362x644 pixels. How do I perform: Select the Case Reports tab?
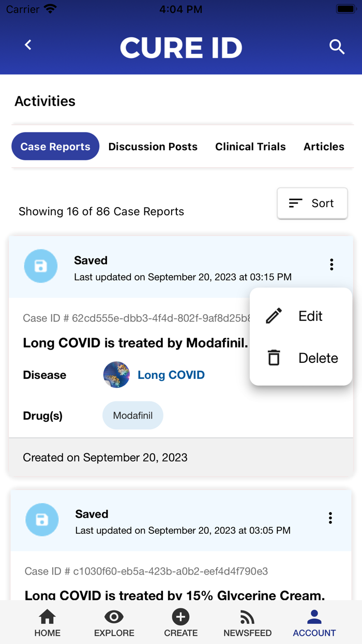tap(55, 147)
